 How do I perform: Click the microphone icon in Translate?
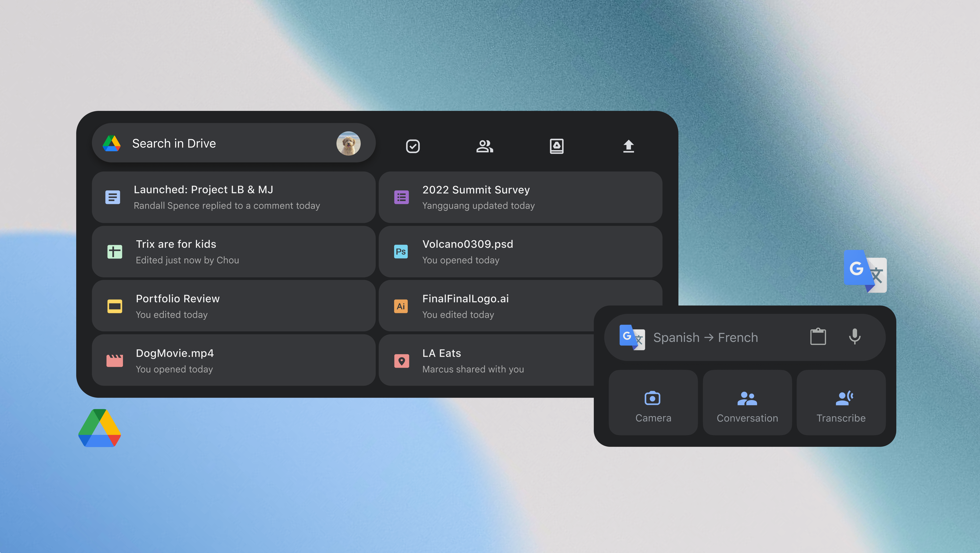[855, 337]
